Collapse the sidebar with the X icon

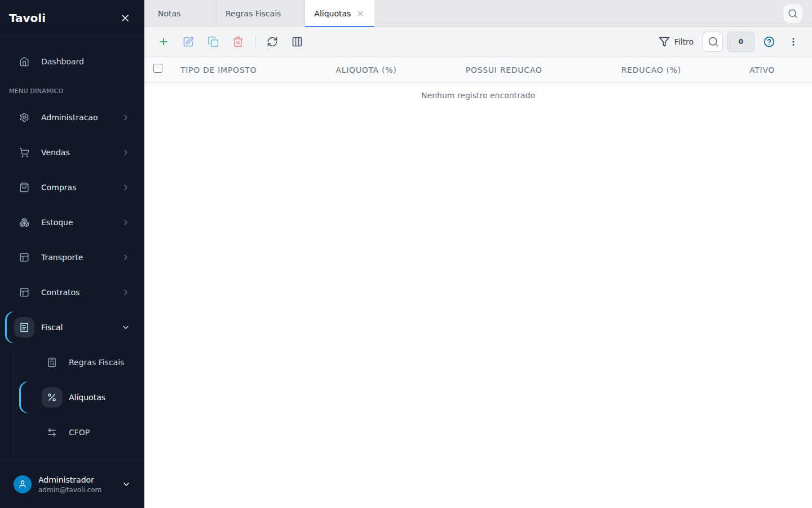[125, 18]
